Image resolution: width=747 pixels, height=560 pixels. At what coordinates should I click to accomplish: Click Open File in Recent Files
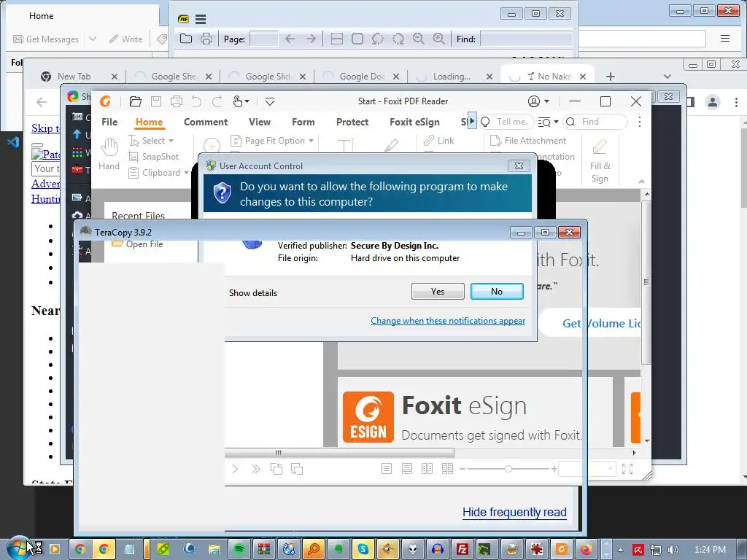click(x=138, y=244)
